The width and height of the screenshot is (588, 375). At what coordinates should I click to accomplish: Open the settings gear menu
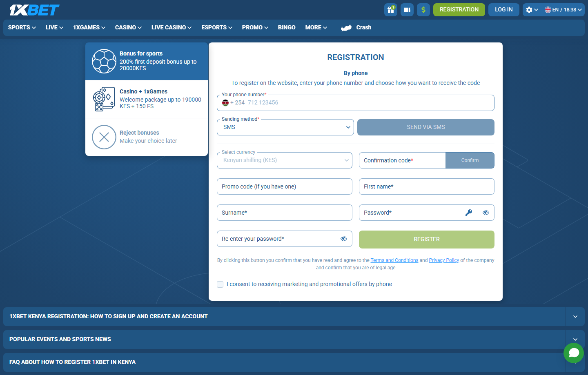[532, 10]
